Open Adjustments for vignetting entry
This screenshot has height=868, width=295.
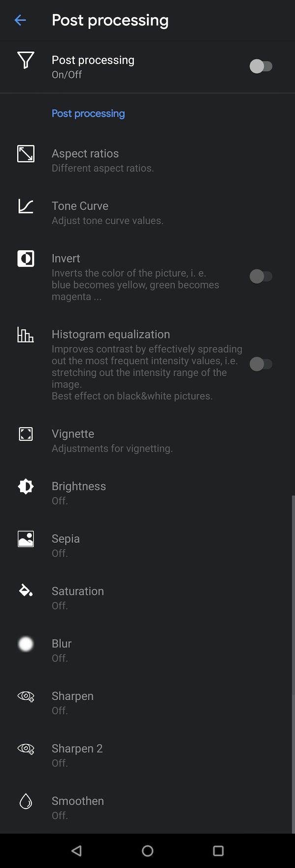[x=147, y=441]
